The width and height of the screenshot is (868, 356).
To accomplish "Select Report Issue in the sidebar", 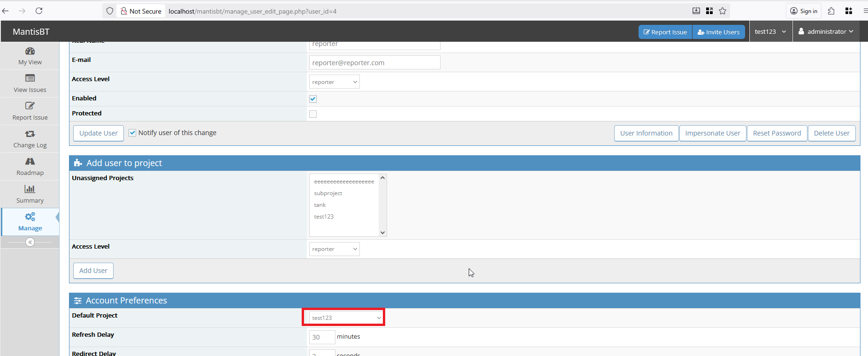I will [x=30, y=111].
